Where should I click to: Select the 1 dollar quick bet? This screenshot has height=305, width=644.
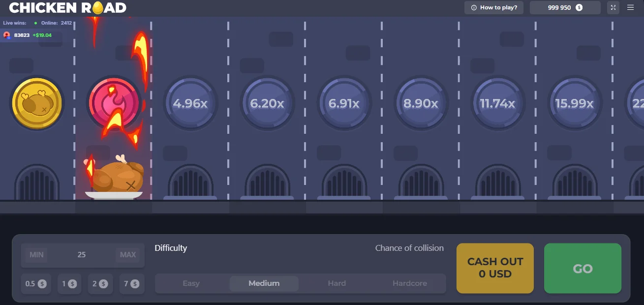[x=69, y=284]
